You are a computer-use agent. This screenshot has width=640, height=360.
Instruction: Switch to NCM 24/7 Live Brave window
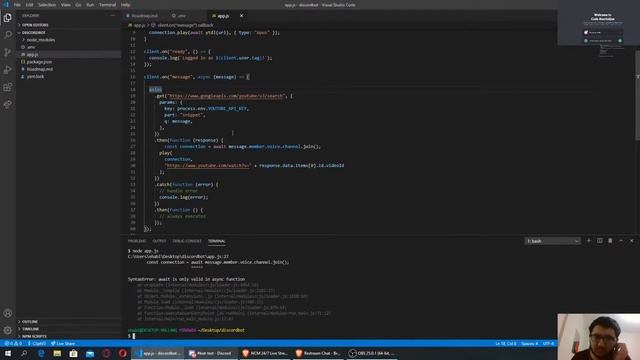(x=264, y=353)
